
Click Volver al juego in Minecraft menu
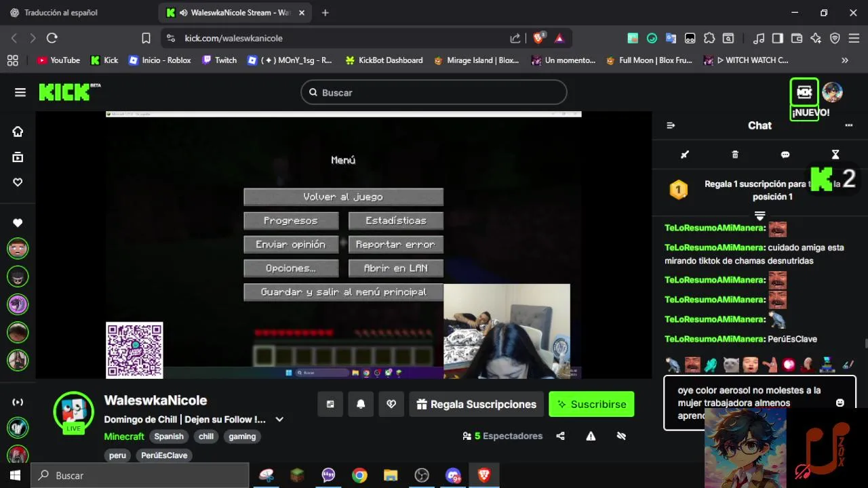tap(343, 197)
